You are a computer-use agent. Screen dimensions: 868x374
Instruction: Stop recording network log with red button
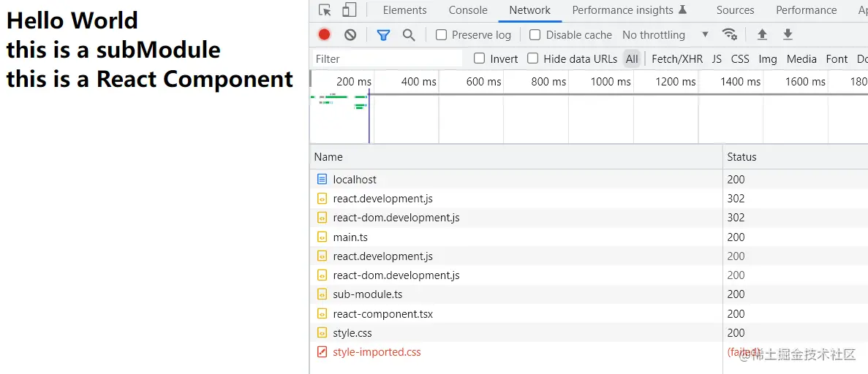click(x=325, y=35)
